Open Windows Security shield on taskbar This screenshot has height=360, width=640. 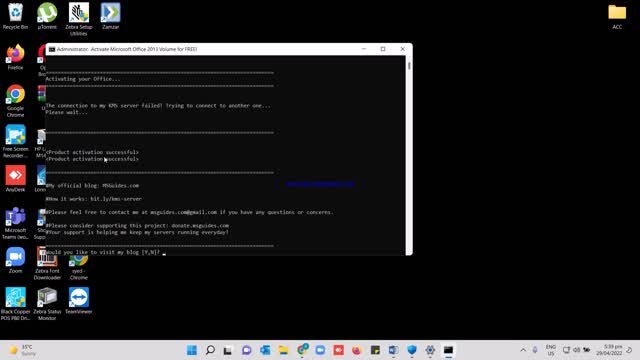click(x=412, y=350)
